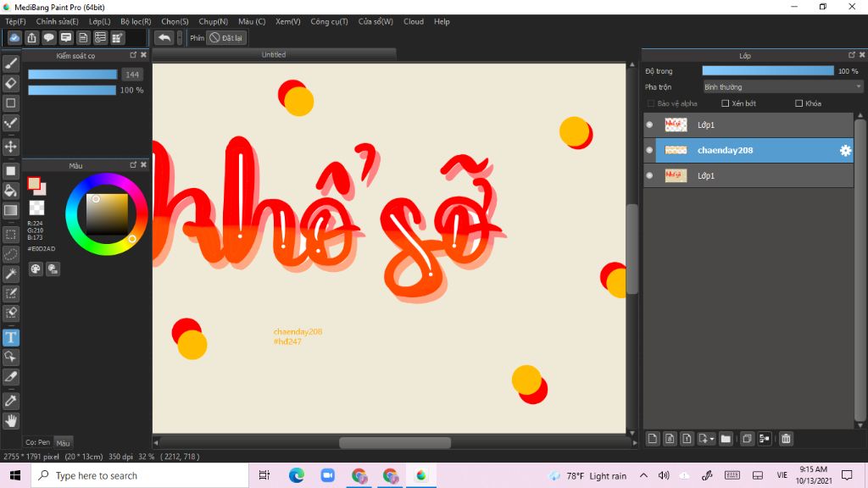Select the Eraser tool
The image size is (868, 488).
[10, 83]
